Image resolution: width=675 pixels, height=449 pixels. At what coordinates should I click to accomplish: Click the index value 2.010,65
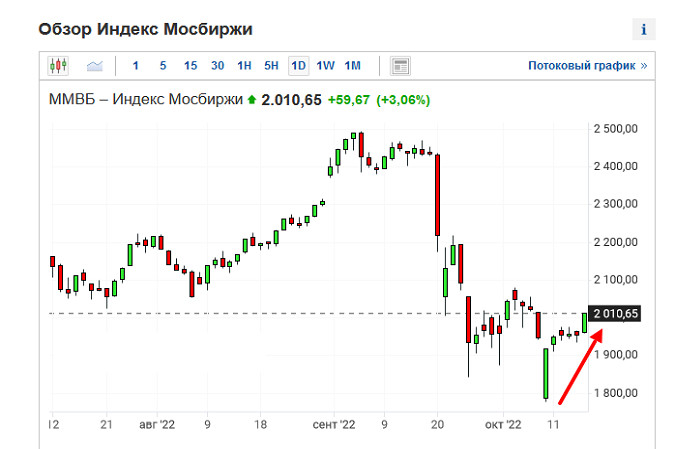[x=291, y=100]
